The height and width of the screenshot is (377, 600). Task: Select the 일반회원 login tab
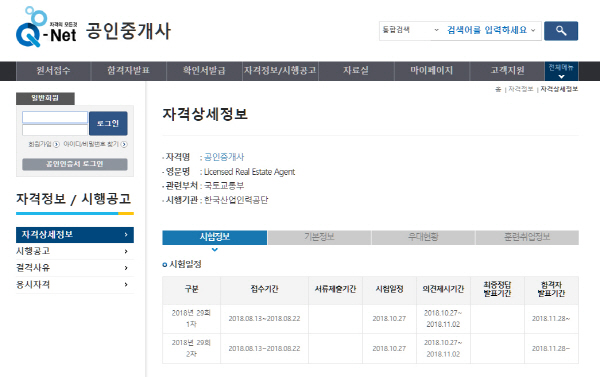coord(45,98)
